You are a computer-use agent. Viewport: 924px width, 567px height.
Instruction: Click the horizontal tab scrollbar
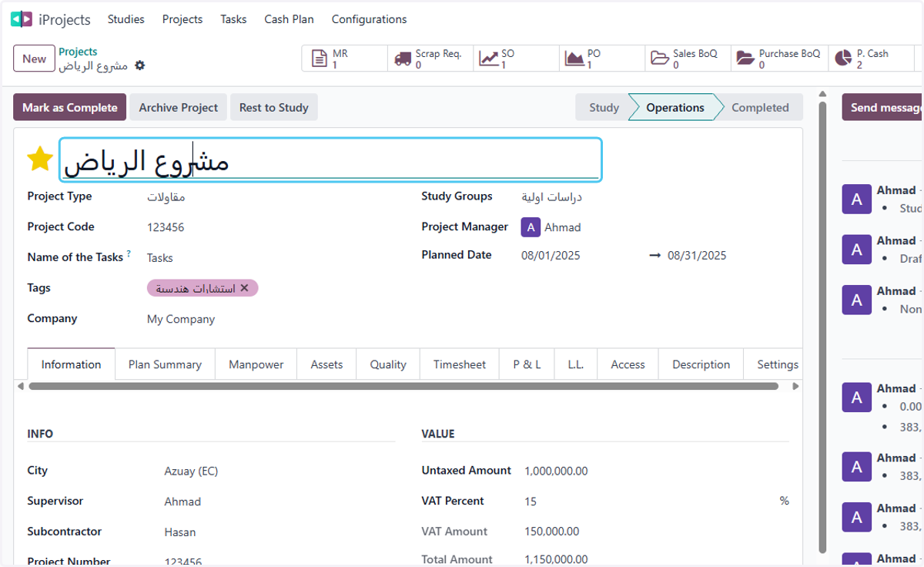point(403,386)
